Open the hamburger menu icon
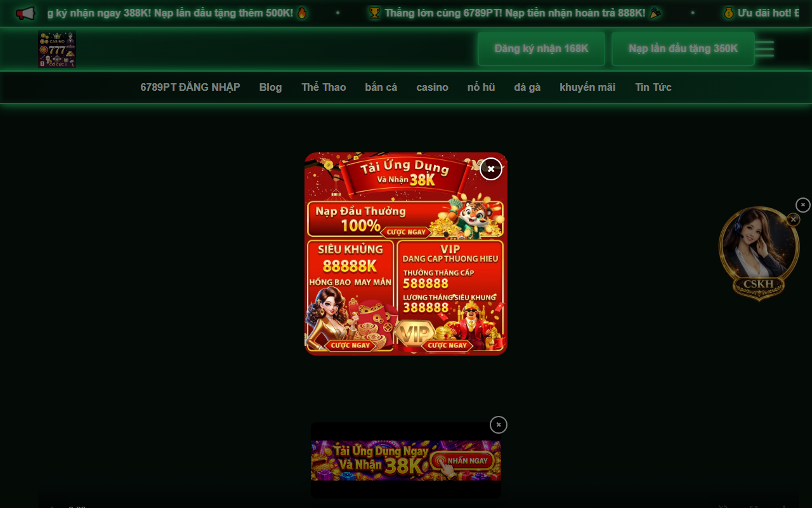812x508 pixels. pyautogui.click(x=764, y=49)
